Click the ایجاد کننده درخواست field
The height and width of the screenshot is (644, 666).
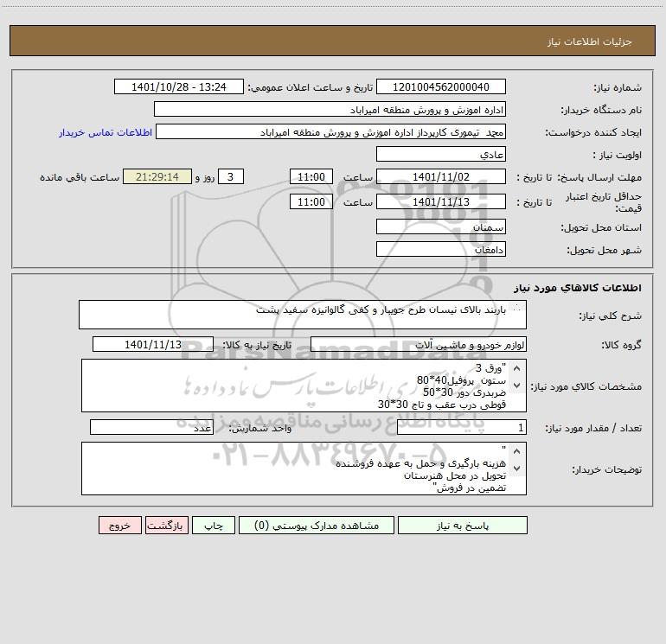point(330,131)
